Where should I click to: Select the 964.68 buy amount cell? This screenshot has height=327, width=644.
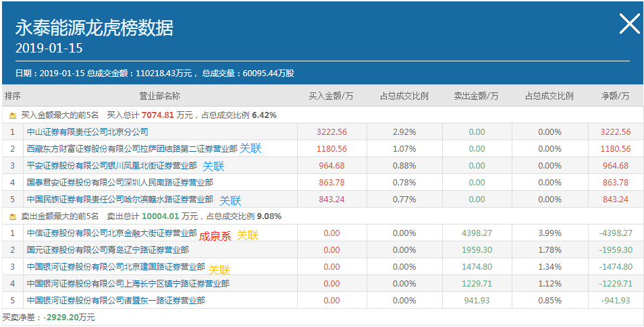coord(332,166)
